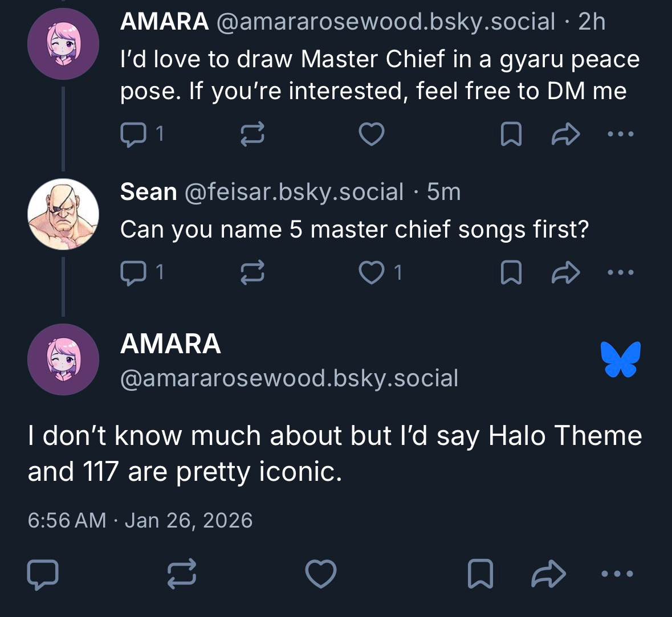
Task: Bookmark AMARA's top post
Action: pyautogui.click(x=511, y=134)
